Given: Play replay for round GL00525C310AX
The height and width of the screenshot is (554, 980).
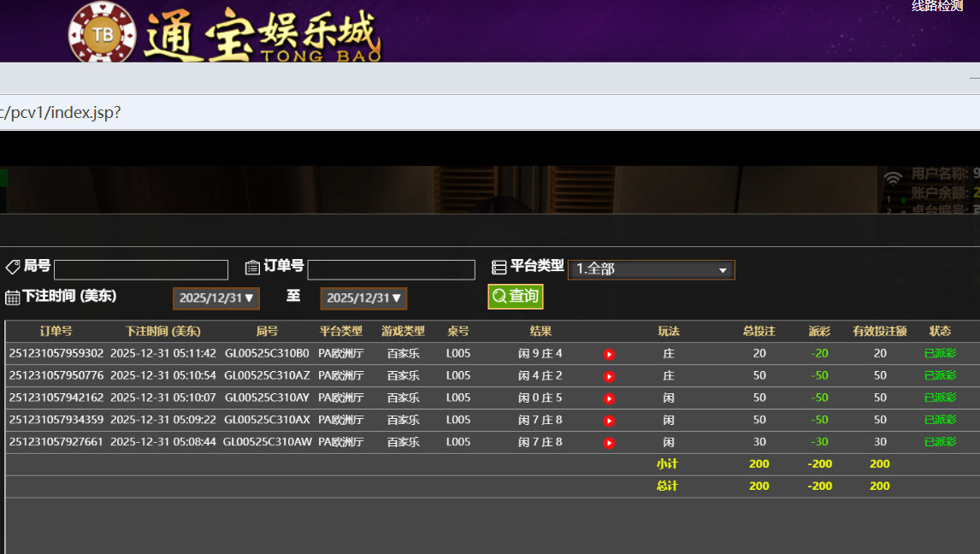Looking at the screenshot, I should [x=609, y=421].
